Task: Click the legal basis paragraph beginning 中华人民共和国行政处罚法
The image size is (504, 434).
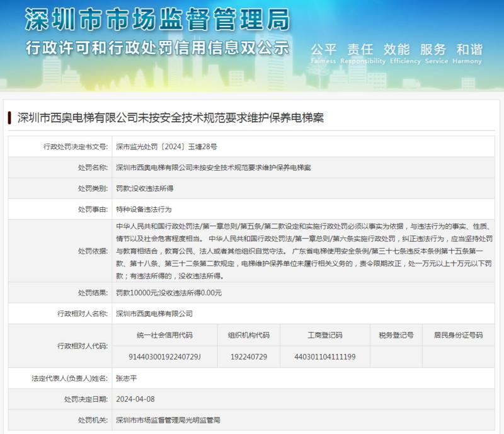Action: click(x=304, y=251)
